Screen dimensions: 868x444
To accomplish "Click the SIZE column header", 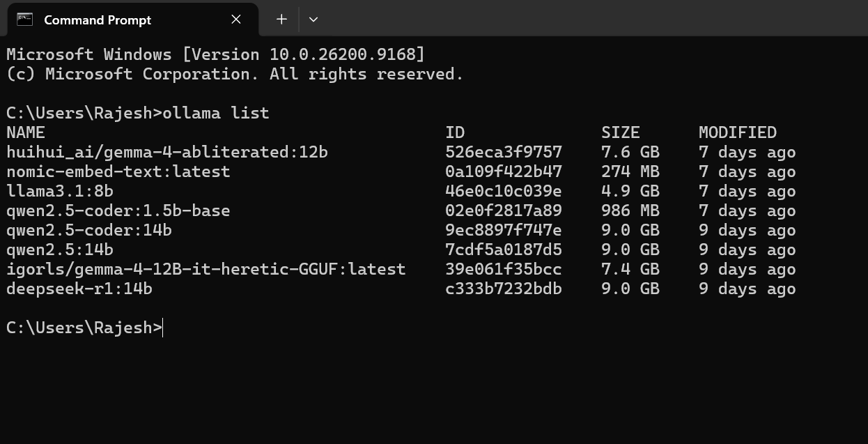I will [x=621, y=132].
